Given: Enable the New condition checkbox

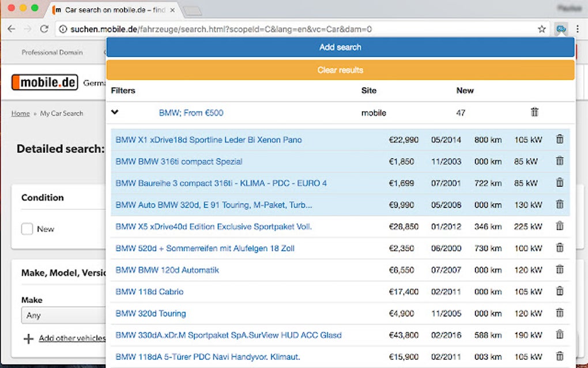Looking at the screenshot, I should pyautogui.click(x=27, y=229).
